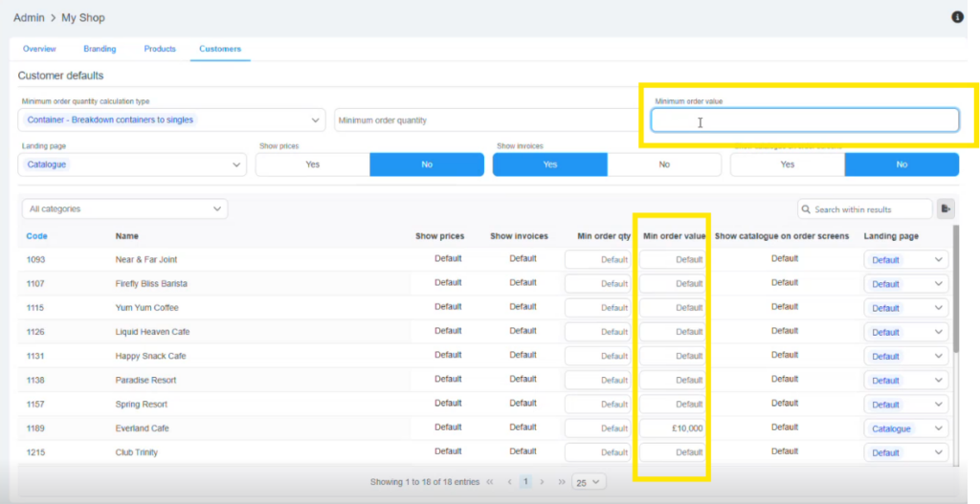
Task: Click Show invoices Default for Paradise Resort
Action: 523,379
